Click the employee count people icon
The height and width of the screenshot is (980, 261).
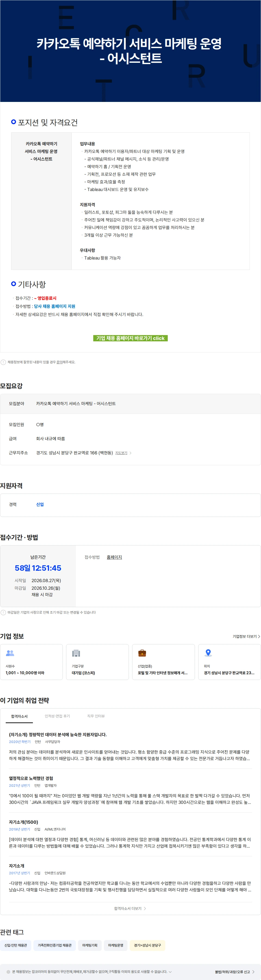coord(10,653)
